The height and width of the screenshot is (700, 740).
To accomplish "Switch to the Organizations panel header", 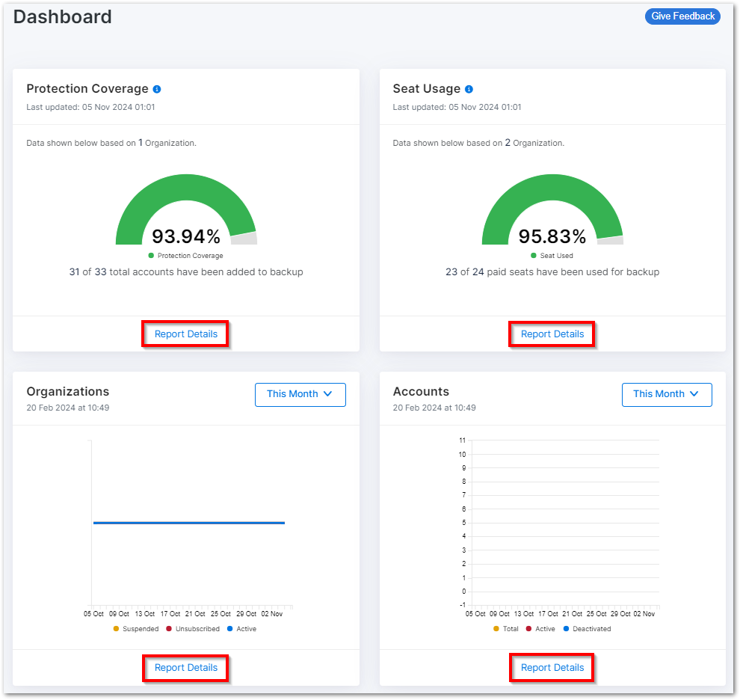I will coord(67,391).
